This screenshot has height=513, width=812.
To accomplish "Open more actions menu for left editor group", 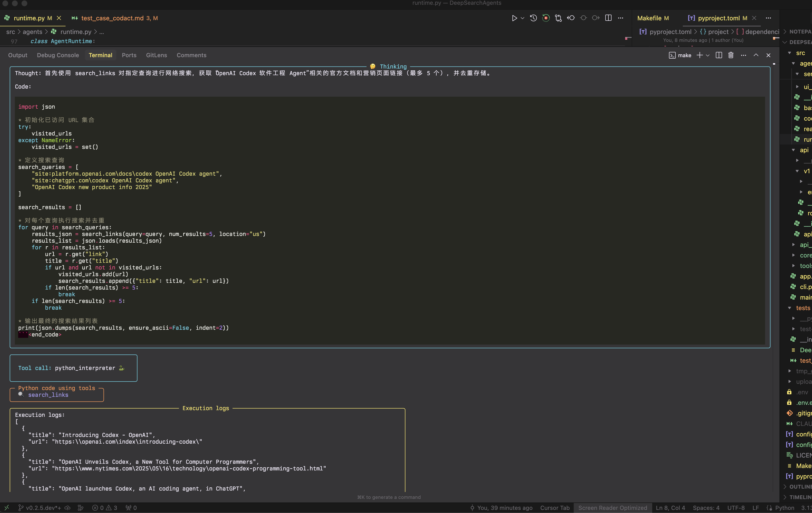I will (620, 18).
